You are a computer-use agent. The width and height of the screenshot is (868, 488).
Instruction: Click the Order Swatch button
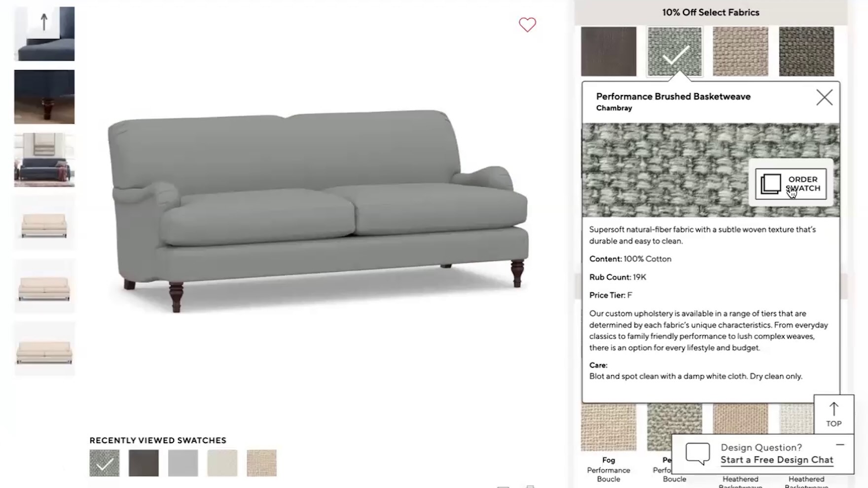click(791, 184)
